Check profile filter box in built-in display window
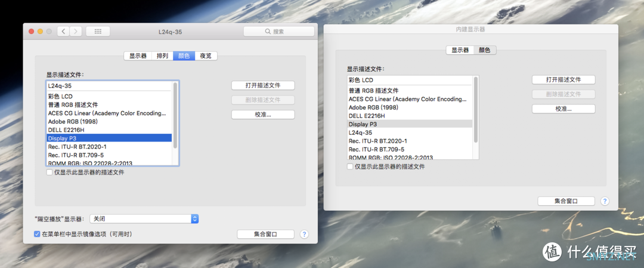Viewport: 644px width, 268px height. [350, 167]
